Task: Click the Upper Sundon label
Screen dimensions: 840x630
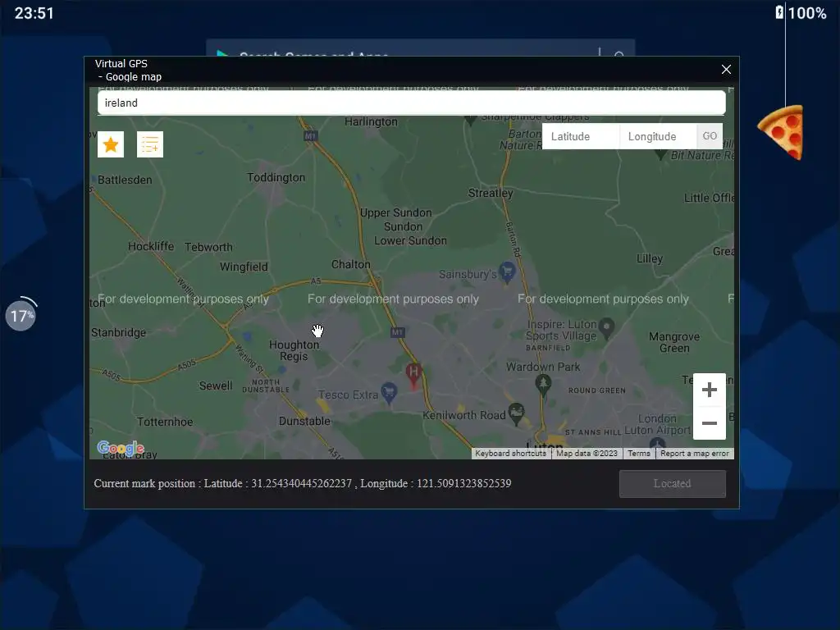Action: (x=396, y=212)
